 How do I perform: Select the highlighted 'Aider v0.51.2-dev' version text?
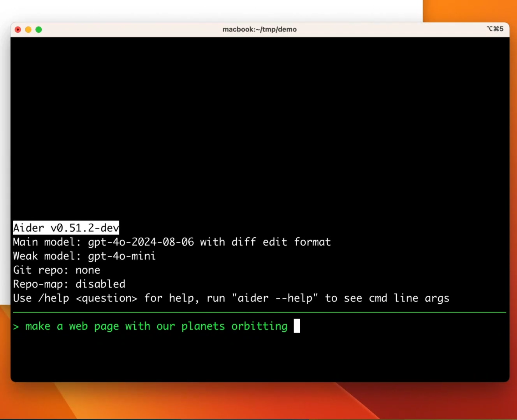pos(65,227)
